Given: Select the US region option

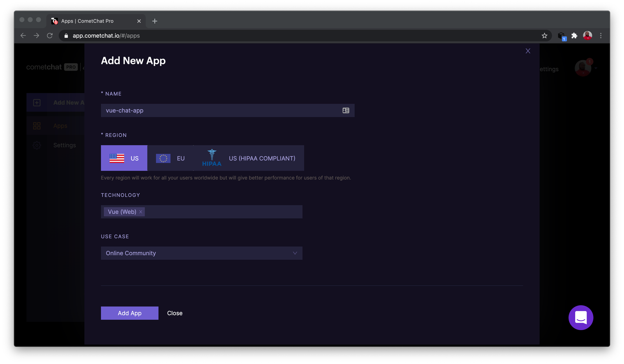Looking at the screenshot, I should [x=124, y=158].
